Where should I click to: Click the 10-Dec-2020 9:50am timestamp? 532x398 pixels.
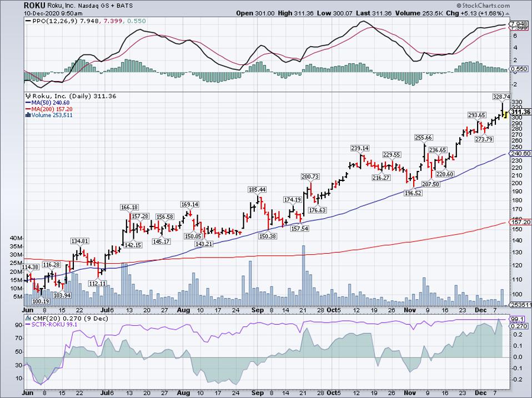tap(53, 13)
